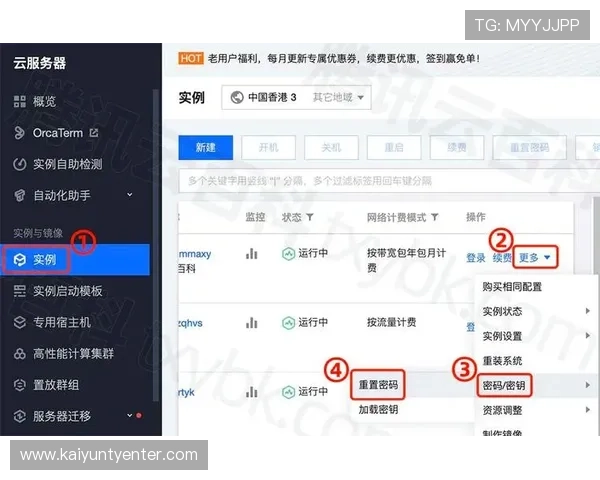Viewport: 600px width, 480px height.
Task: Click 运行中 status icon in zqhvs row
Action: [x=288, y=323]
